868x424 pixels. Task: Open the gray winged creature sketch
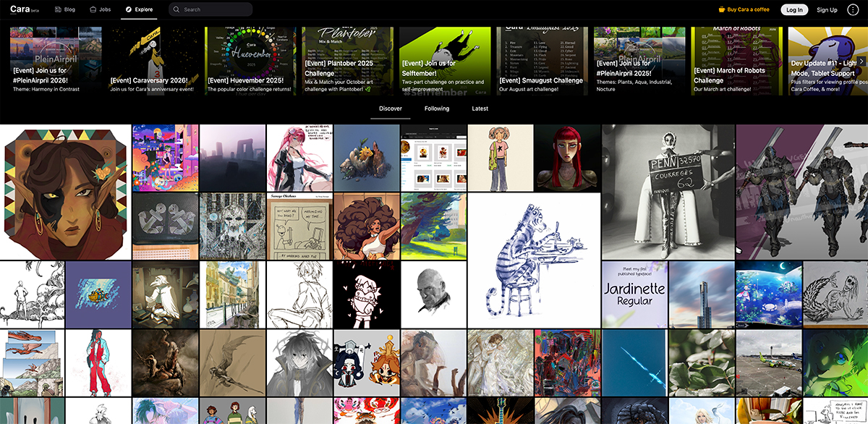pyautogui.click(x=835, y=294)
